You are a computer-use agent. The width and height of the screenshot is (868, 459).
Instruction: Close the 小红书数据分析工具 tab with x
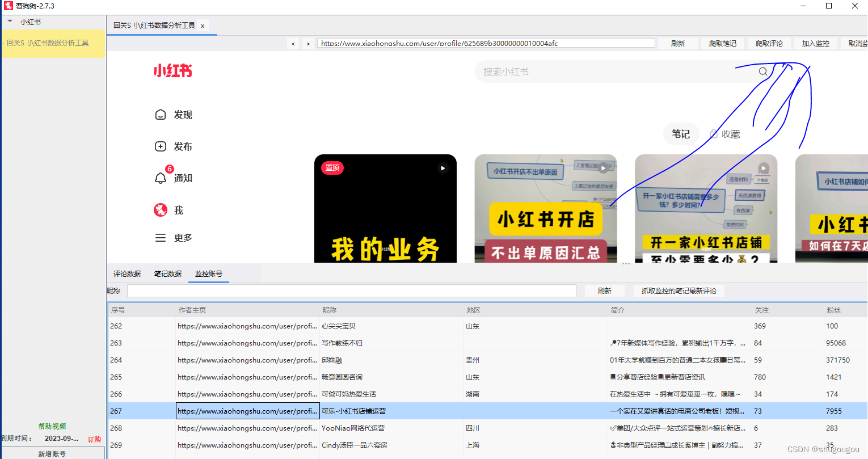pos(203,26)
